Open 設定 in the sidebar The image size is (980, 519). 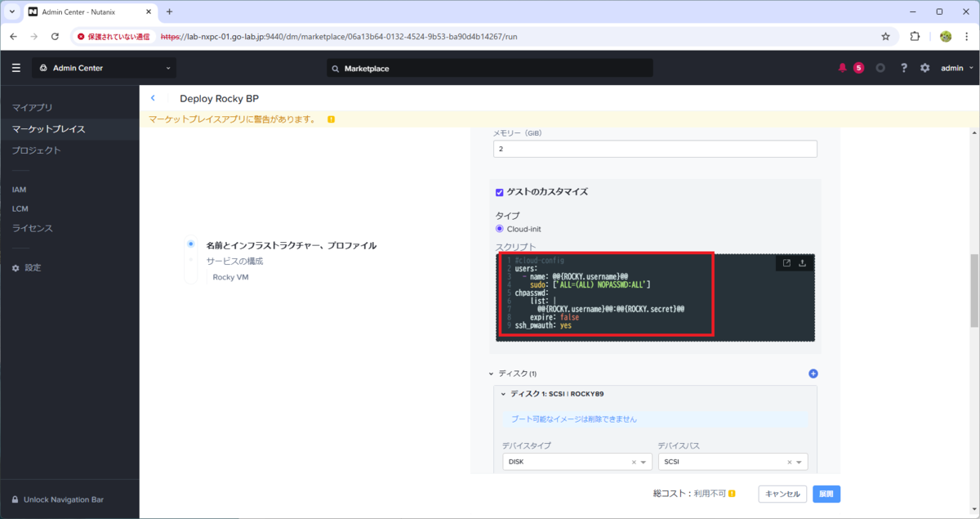click(33, 267)
